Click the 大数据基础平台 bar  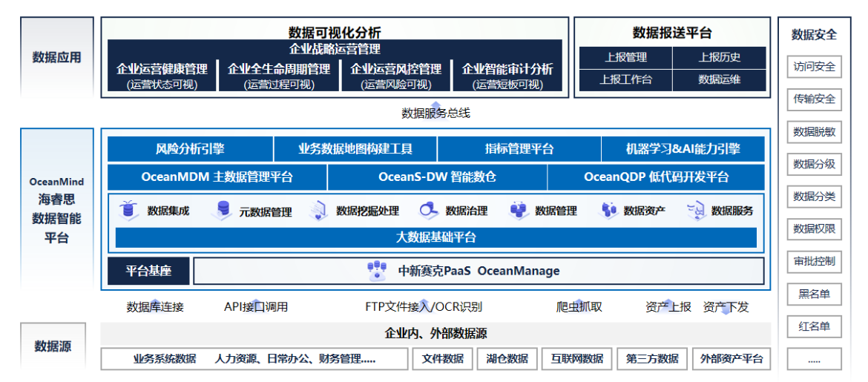point(436,237)
